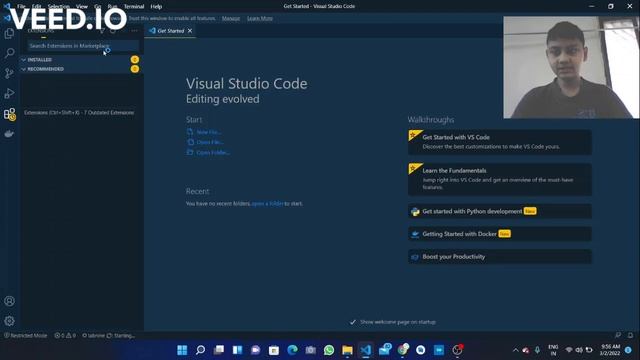The width and height of the screenshot is (640, 360).
Task: Click the errors and warnings status indicator
Action: coord(65,336)
